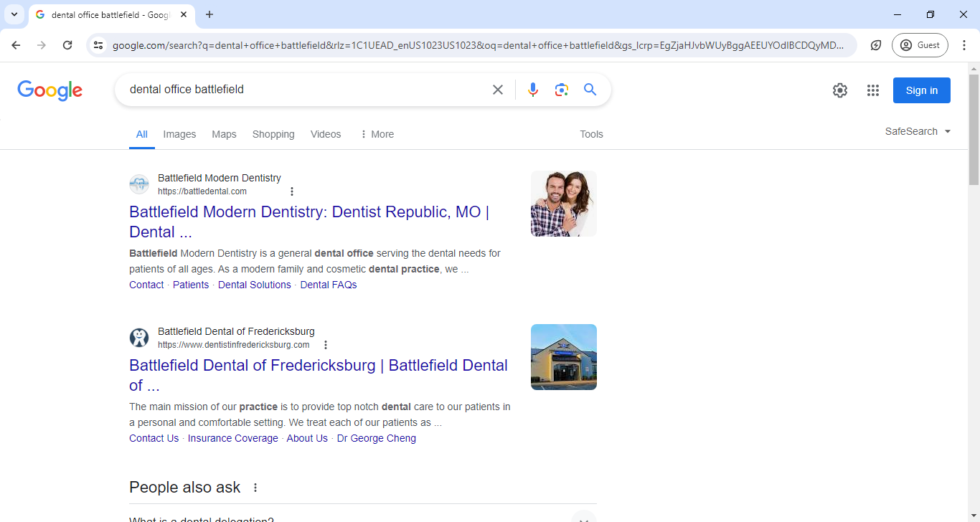Open the Insurance Coverage sitelink
Screen dimensions: 980x522
[x=232, y=438]
